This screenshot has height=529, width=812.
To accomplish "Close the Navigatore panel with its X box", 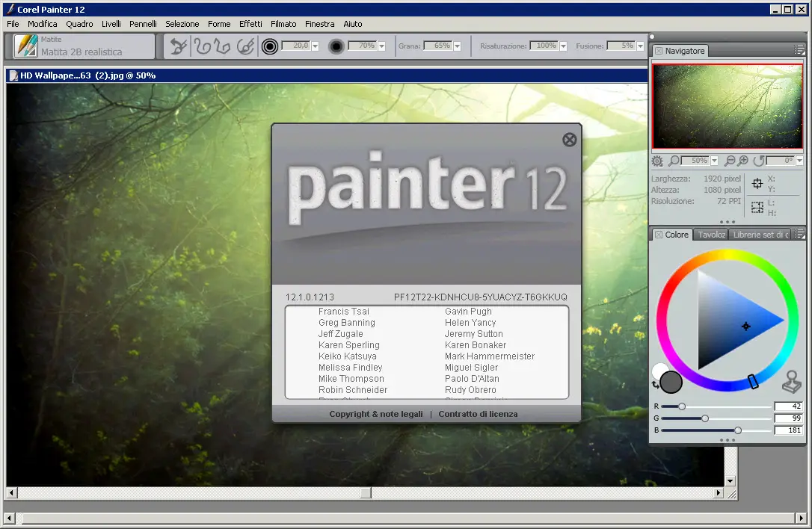I will pyautogui.click(x=658, y=51).
